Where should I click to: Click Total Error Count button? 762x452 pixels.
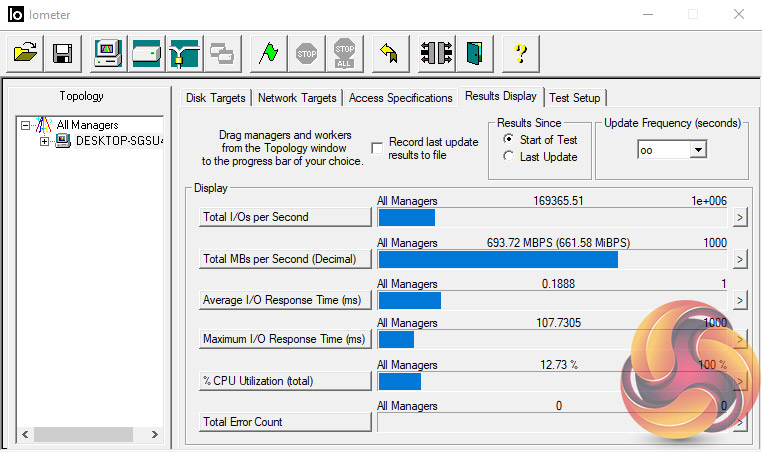(x=285, y=422)
